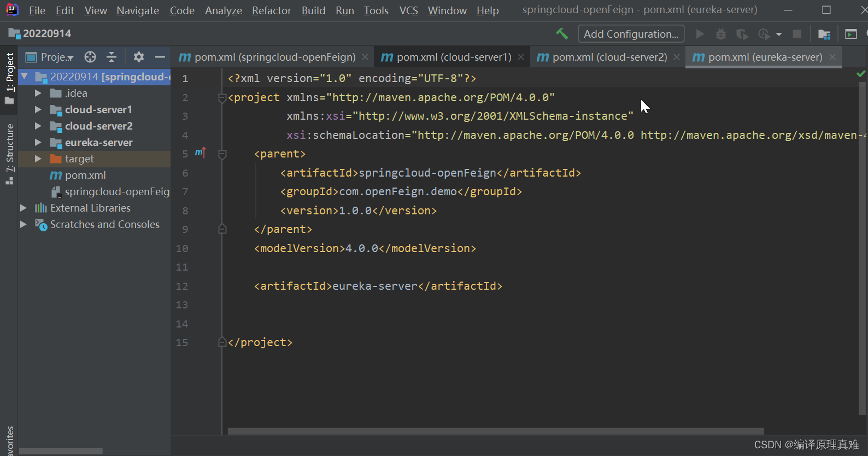
Task: Toggle the 1: Project tool window tab
Action: pos(9,78)
